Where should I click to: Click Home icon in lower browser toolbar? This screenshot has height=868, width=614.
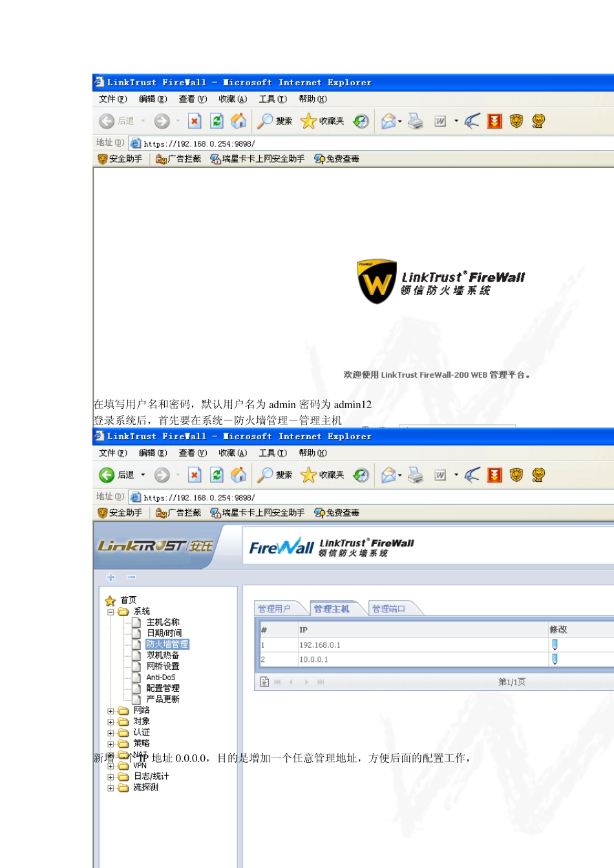pos(238,475)
